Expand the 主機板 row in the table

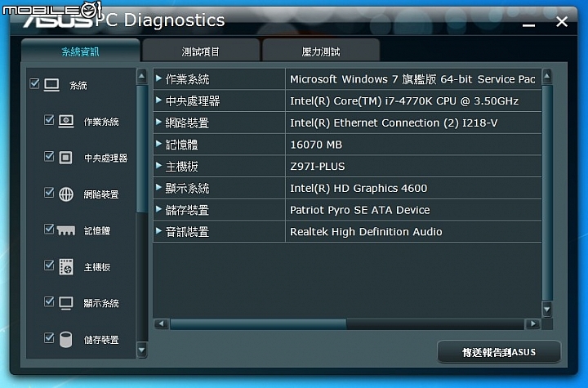click(x=158, y=166)
